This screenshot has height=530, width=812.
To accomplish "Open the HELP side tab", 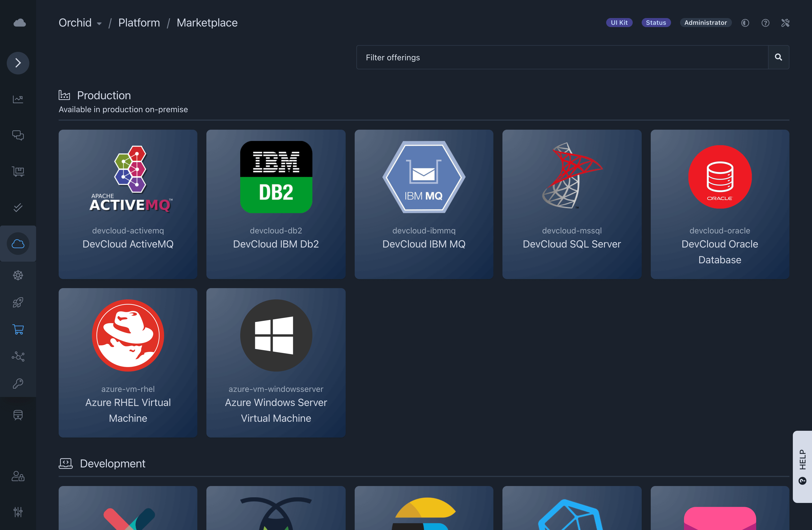I will pyautogui.click(x=802, y=466).
